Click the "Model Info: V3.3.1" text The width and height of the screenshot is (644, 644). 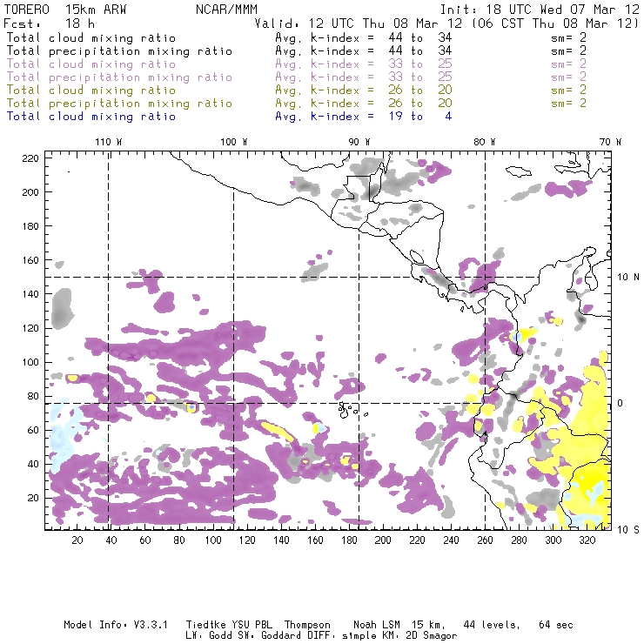click(x=116, y=625)
